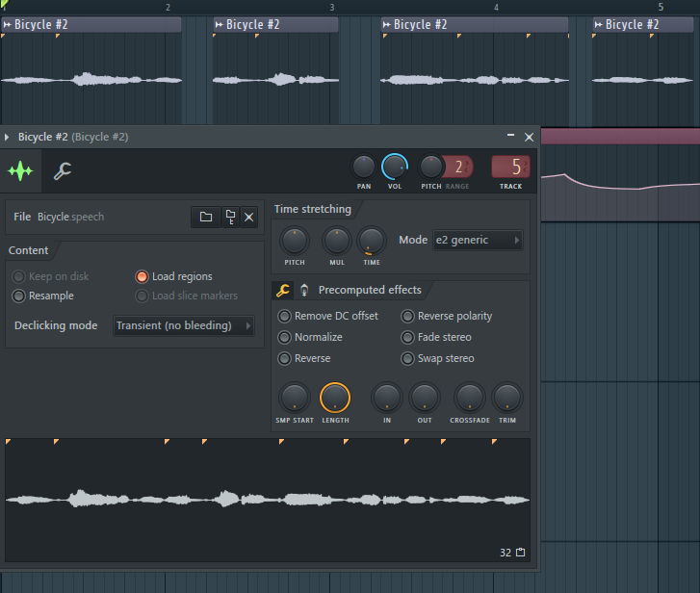Adjust the channel PITCH knob
The width and height of the screenshot is (700, 593).
(x=430, y=167)
